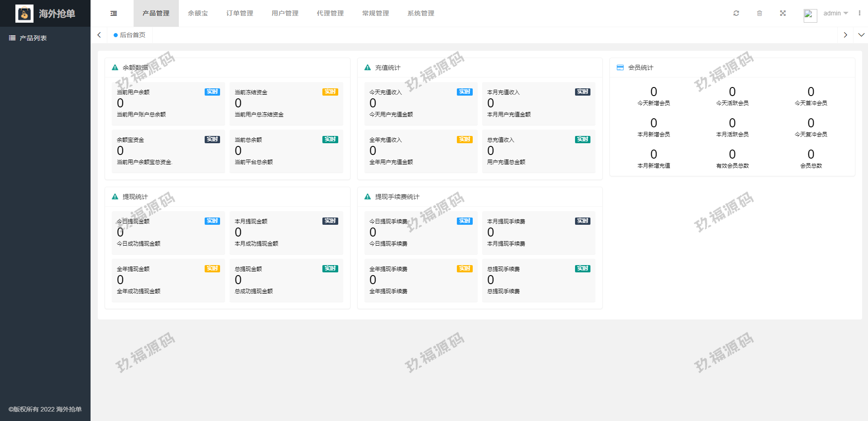Click the admin avatar image
Viewport: 868px width, 421px height.
coord(810,15)
